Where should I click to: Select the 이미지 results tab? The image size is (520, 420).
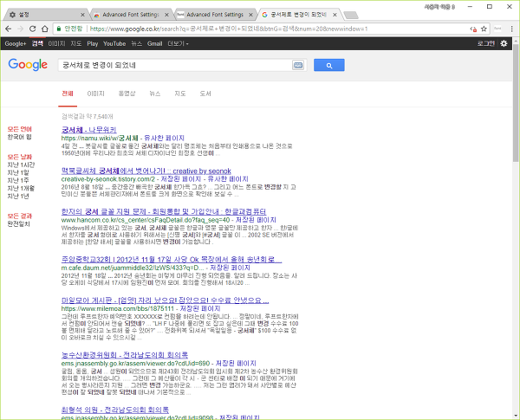96,94
